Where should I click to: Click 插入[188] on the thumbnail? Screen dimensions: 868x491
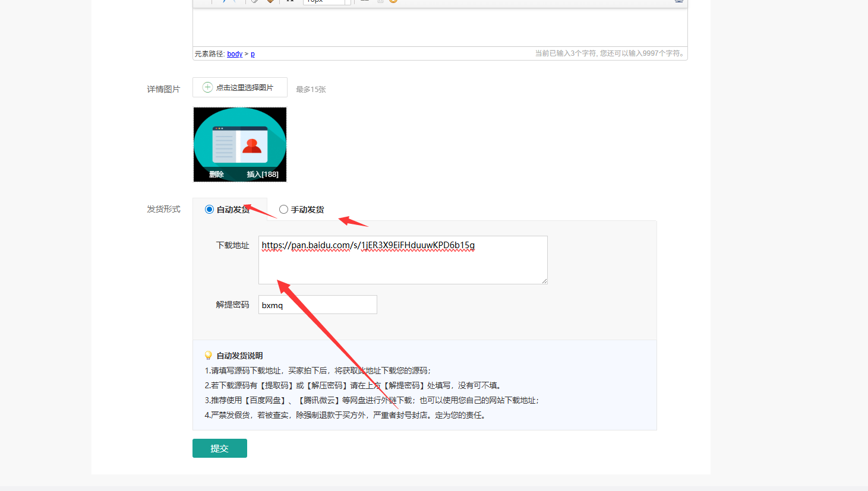(x=262, y=174)
